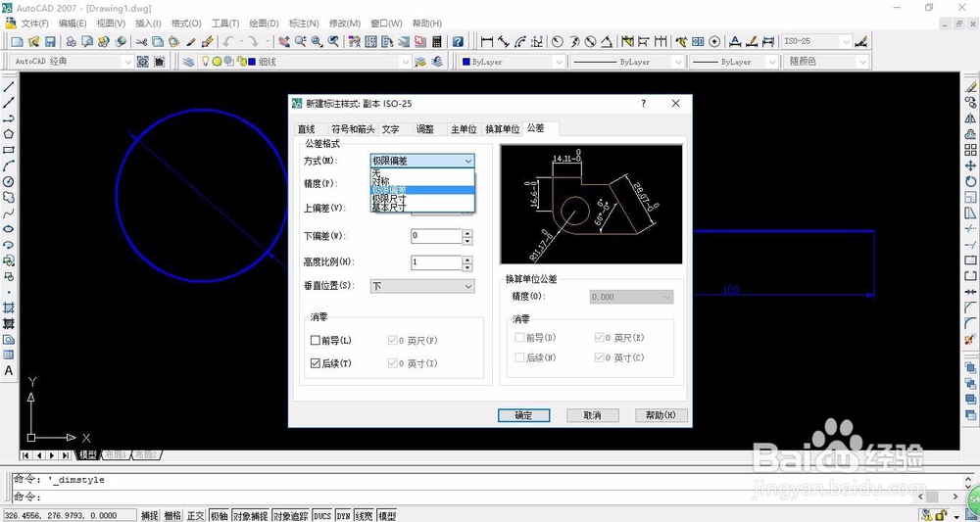Click the 取消 button
Image resolution: width=980 pixels, height=522 pixels.
[x=592, y=415]
